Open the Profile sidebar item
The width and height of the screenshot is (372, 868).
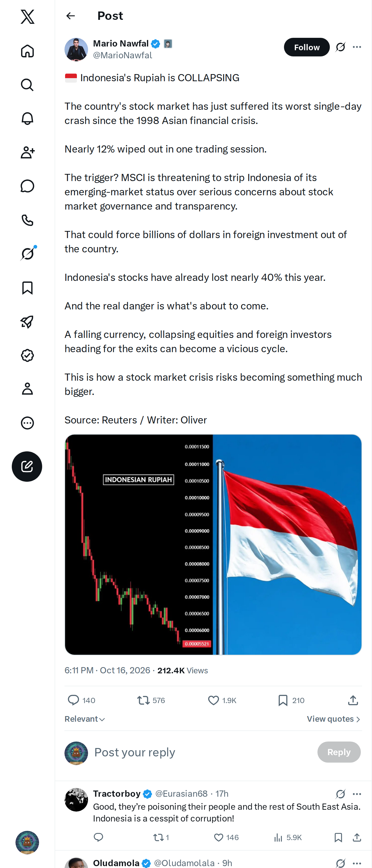click(x=27, y=388)
